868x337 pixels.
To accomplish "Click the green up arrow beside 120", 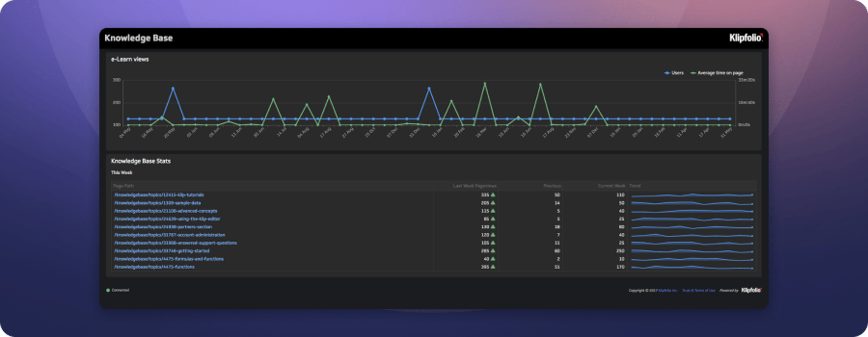I will (493, 235).
